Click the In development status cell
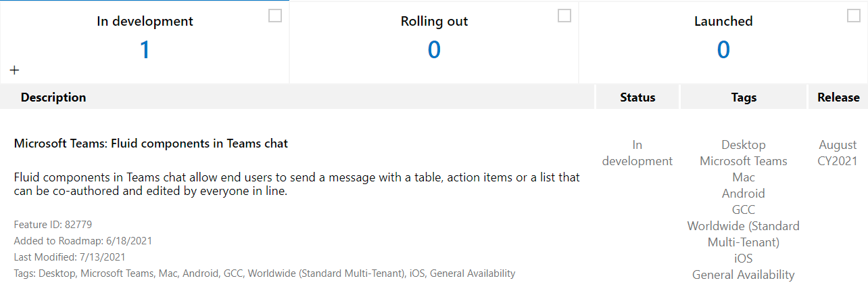Image resolution: width=868 pixels, height=287 pixels. (x=637, y=153)
